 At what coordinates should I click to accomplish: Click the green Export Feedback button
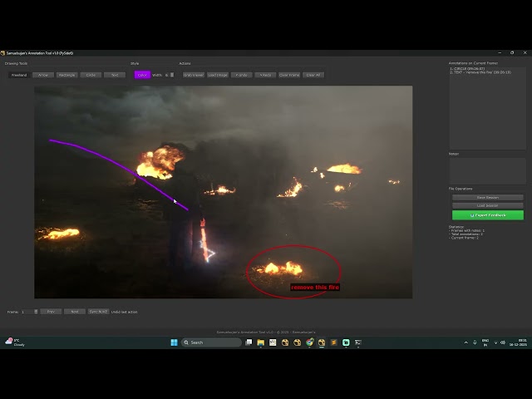[x=488, y=215]
